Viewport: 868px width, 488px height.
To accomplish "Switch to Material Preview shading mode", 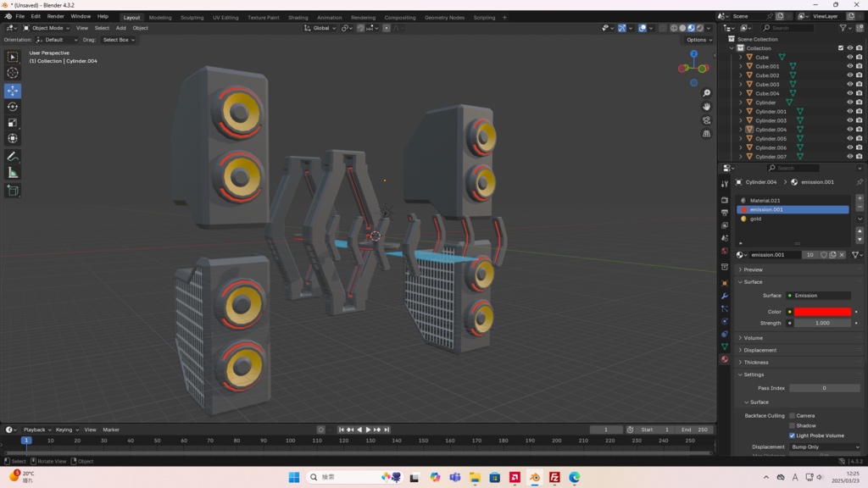I will click(x=692, y=28).
